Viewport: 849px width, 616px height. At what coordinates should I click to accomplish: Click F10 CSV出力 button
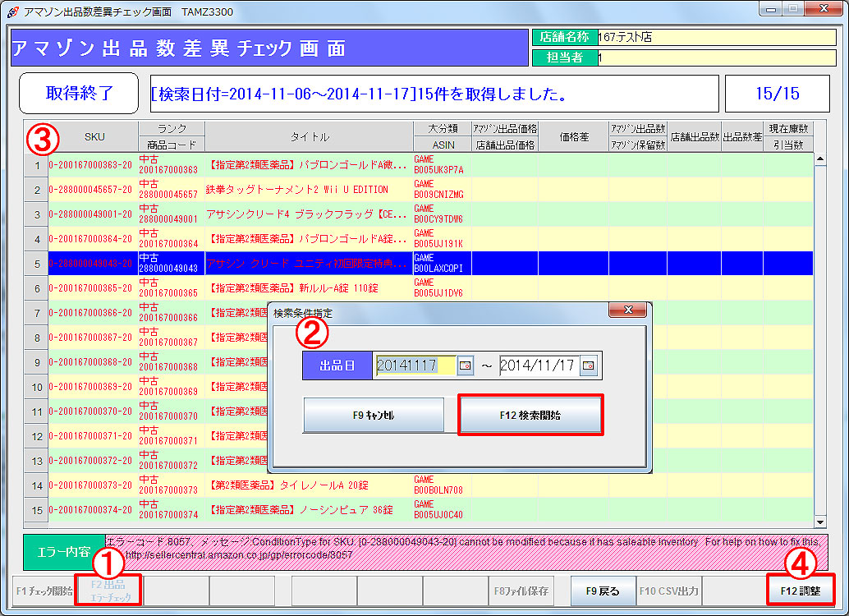pos(669,591)
